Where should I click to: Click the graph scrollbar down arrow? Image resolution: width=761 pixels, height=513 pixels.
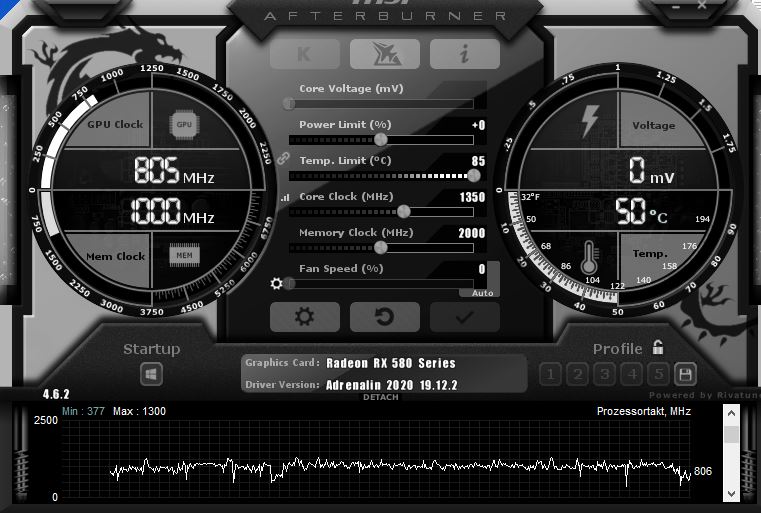click(x=731, y=494)
